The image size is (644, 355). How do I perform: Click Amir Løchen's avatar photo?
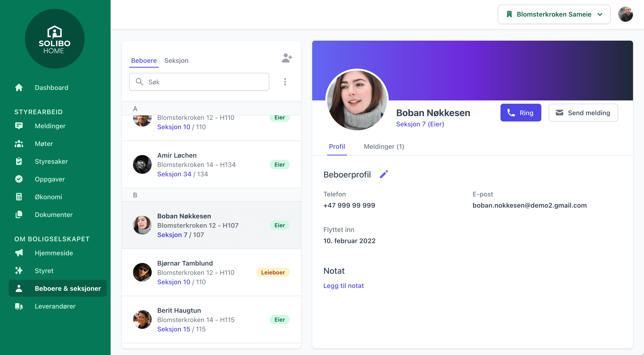(142, 165)
